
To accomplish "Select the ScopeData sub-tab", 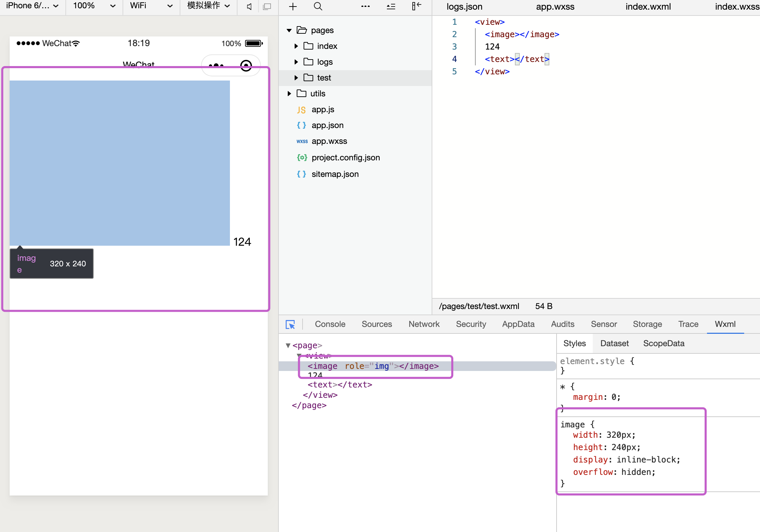I will [664, 343].
